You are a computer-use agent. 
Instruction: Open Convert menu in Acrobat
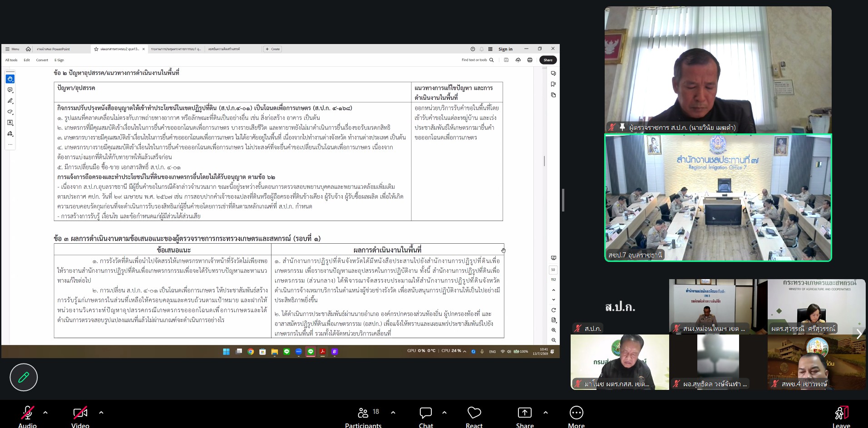point(42,60)
